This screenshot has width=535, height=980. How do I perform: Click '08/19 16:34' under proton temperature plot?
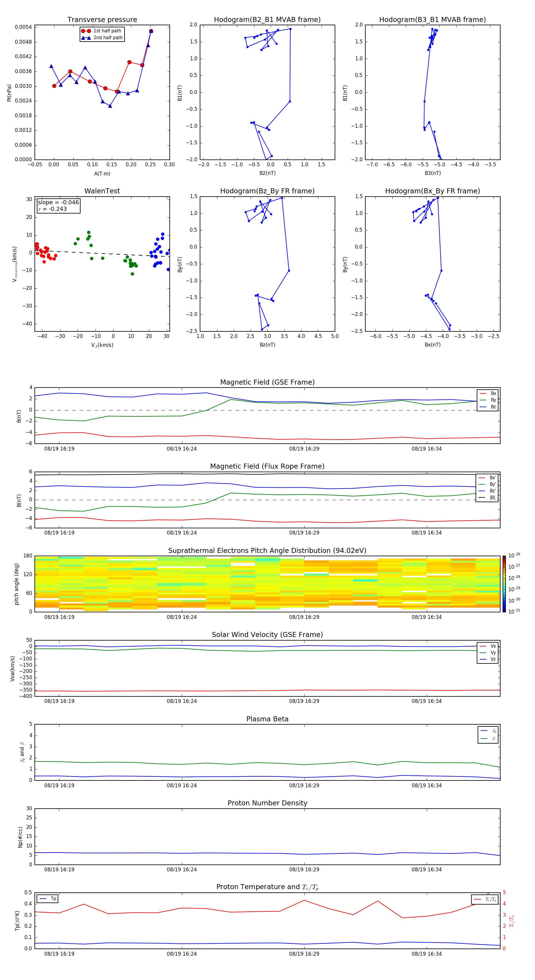(427, 954)
